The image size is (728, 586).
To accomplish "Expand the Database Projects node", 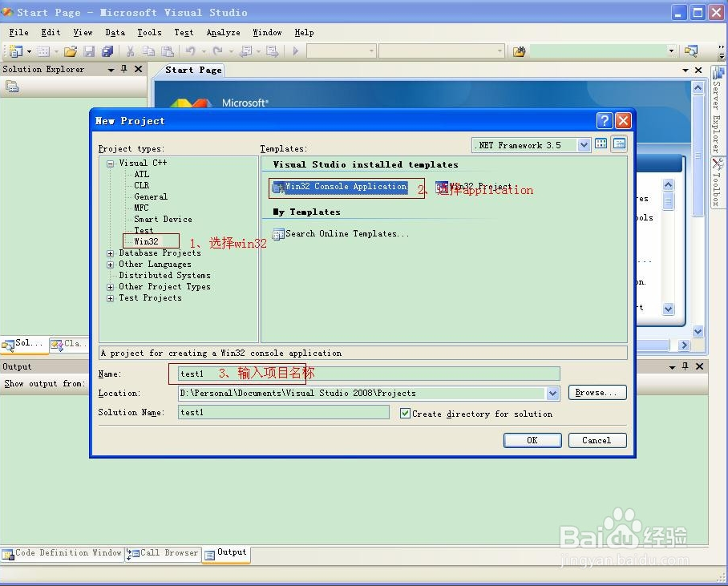I will [x=110, y=253].
